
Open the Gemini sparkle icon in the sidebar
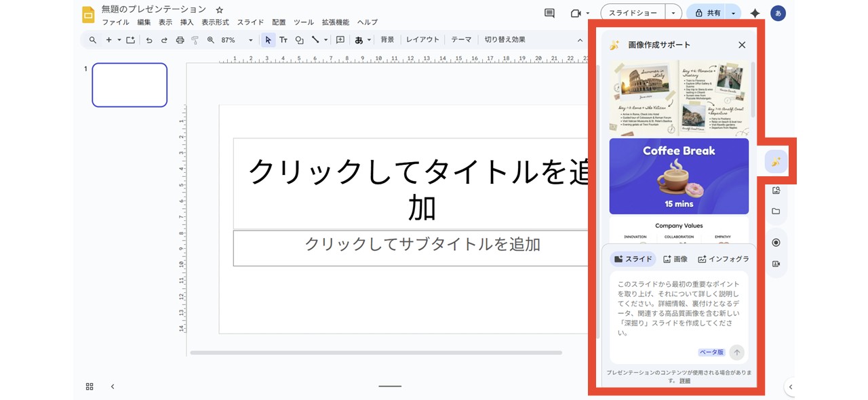pos(775,161)
